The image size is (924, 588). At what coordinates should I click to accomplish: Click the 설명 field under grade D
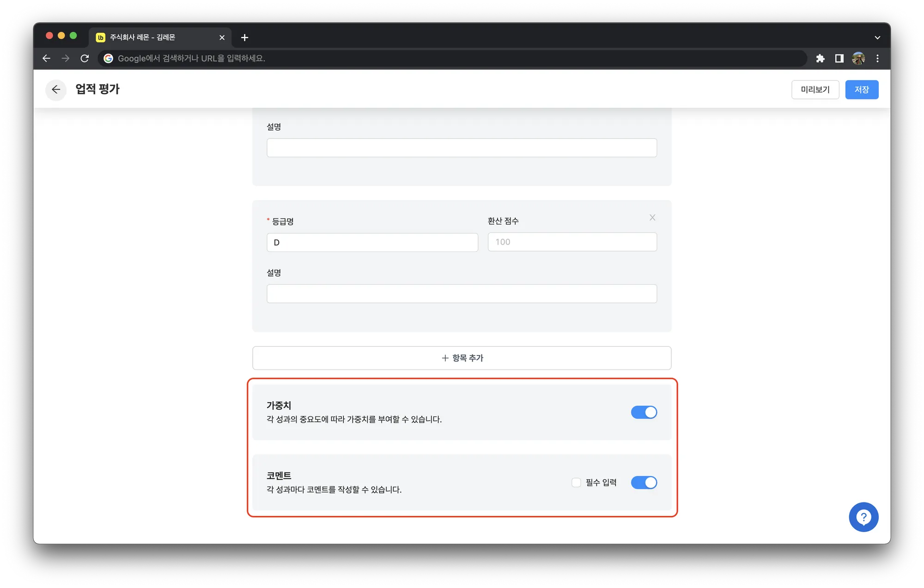point(462,294)
